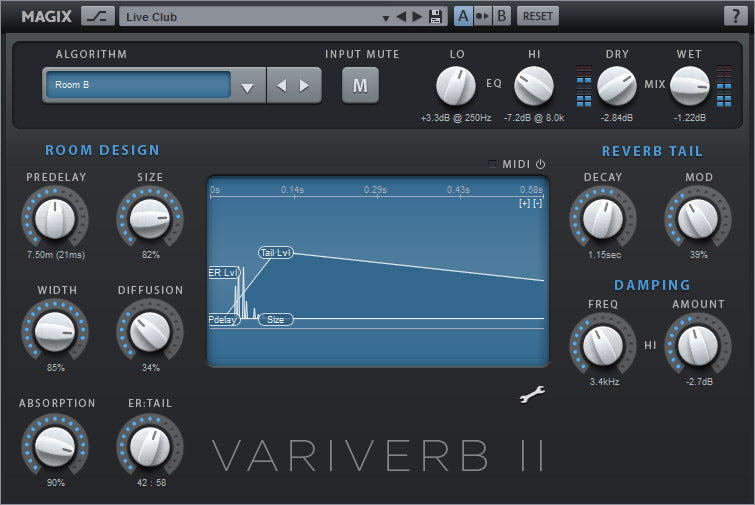Click the MAGIX logo

point(46,16)
